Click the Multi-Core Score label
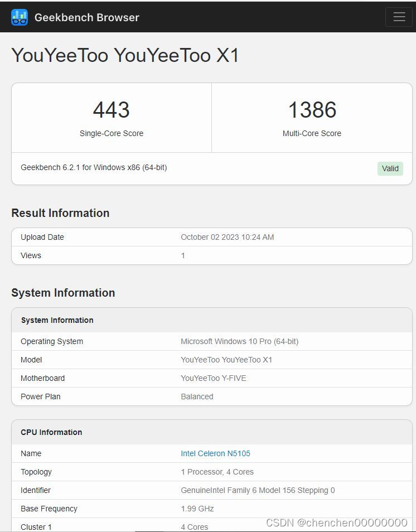 pyautogui.click(x=312, y=133)
